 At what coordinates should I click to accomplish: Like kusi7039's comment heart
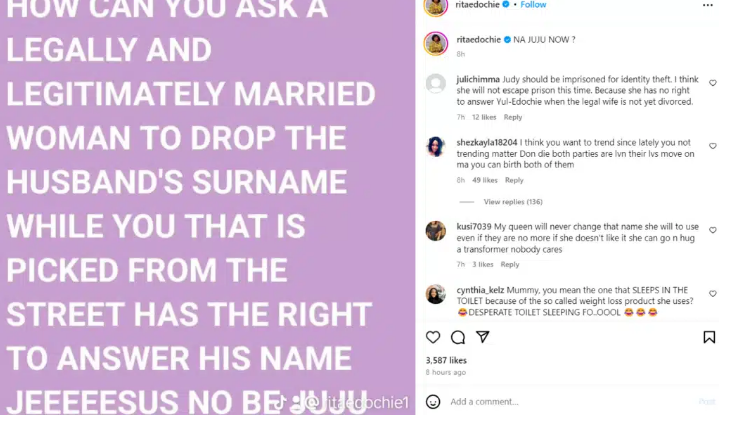point(713,230)
